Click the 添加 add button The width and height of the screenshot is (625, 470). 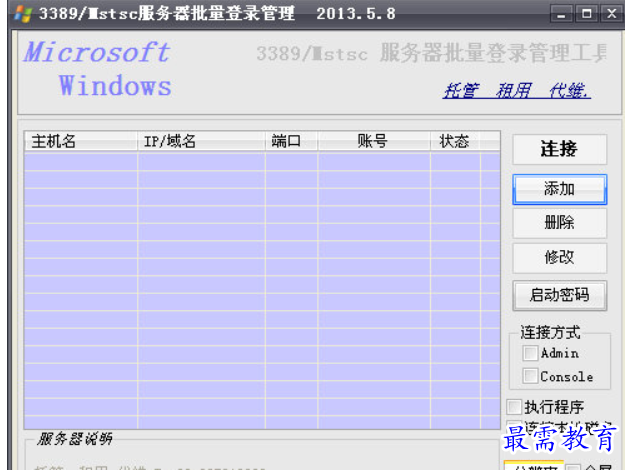click(x=559, y=189)
